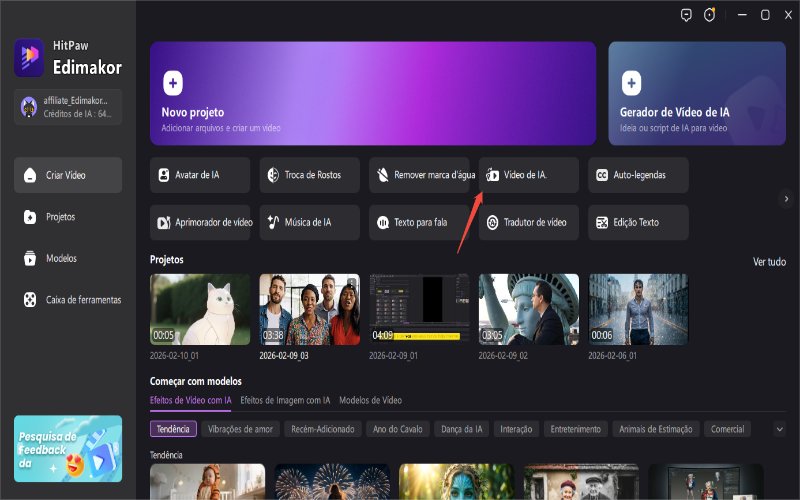This screenshot has height=500, width=800.
Task: Select the Ano do Cavalo chip
Action: coord(398,429)
